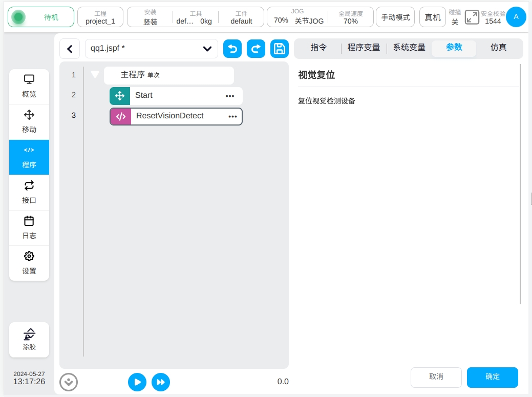Click the undo icon

(x=232, y=49)
